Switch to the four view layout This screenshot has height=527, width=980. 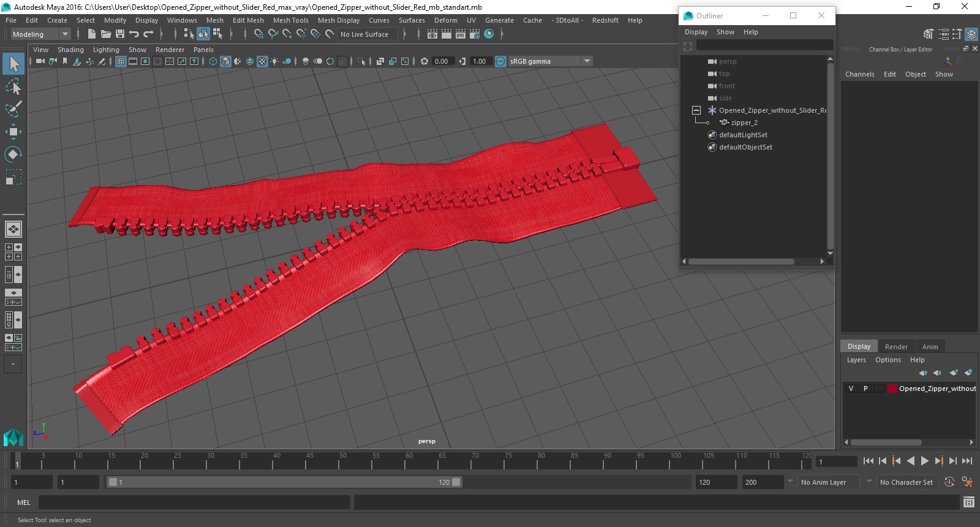pos(13,252)
